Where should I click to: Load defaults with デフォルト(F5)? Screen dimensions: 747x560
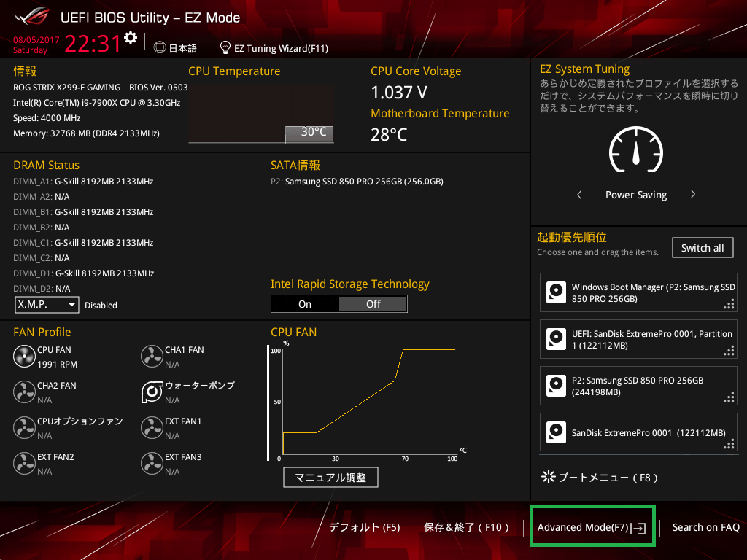(x=365, y=527)
